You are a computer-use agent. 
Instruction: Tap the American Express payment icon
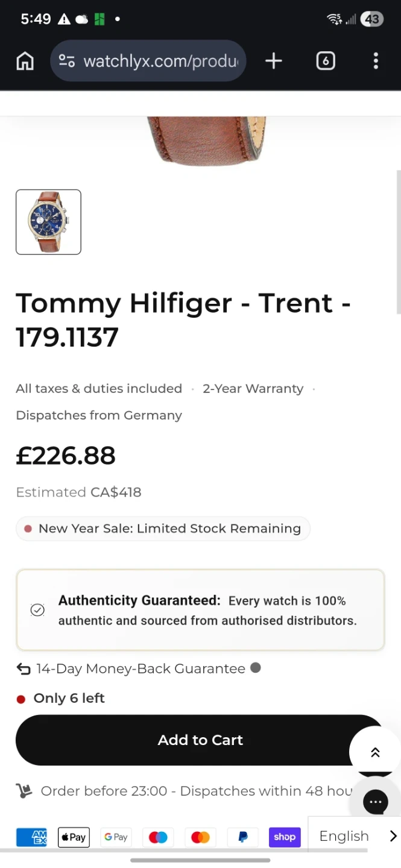31,837
